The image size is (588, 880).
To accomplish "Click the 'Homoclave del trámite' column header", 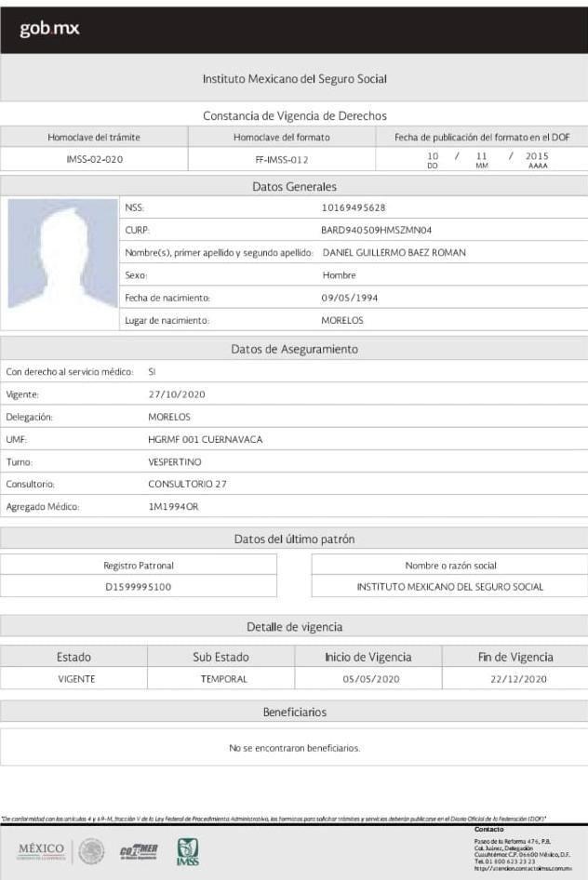I will tap(94, 137).
